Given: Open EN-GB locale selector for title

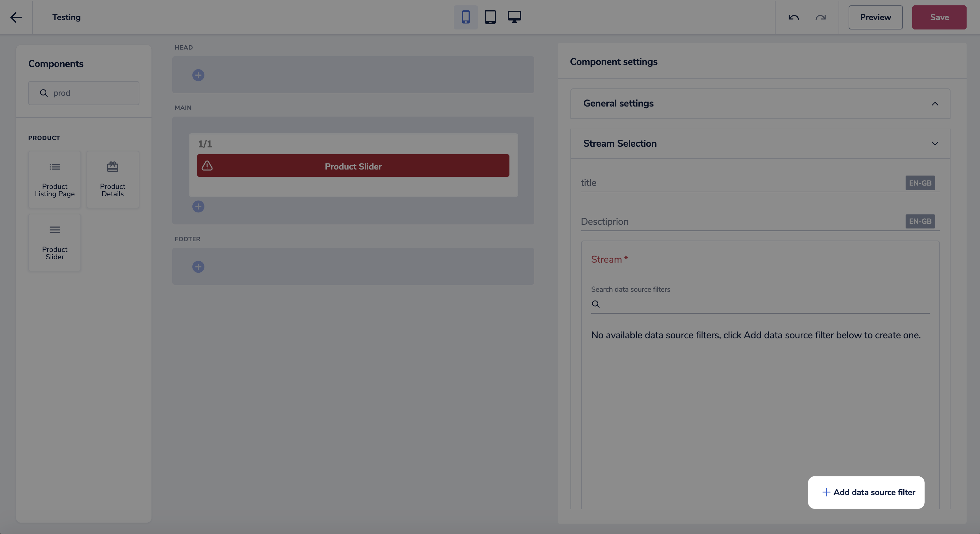Looking at the screenshot, I should (x=920, y=183).
